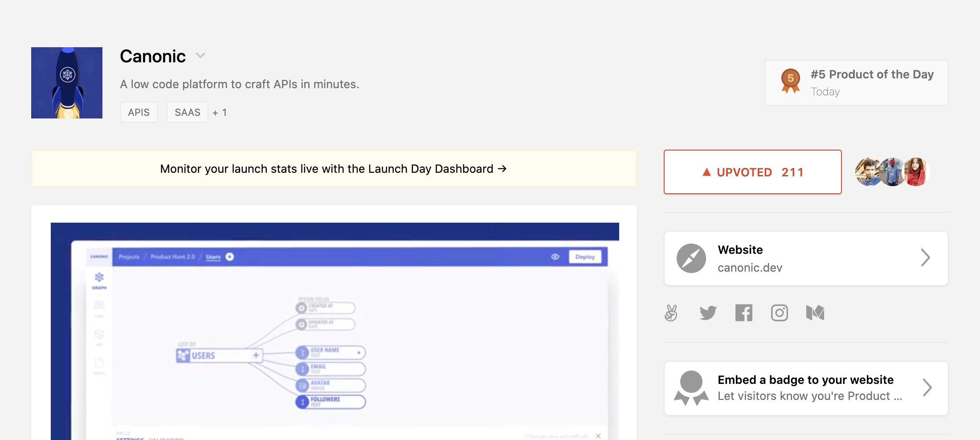
Task: Select the Users breadcrumb in the preview
Action: (213, 257)
